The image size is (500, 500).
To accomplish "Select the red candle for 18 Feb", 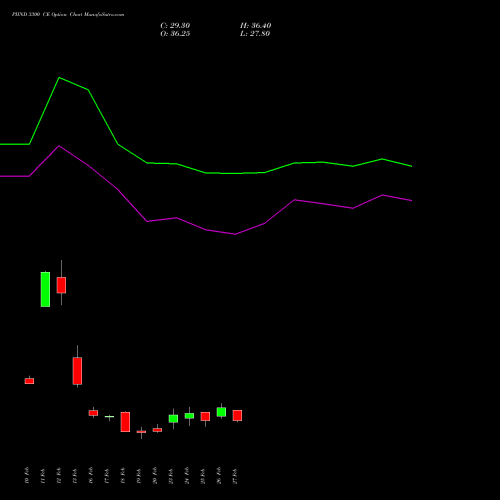I will coord(125,422).
